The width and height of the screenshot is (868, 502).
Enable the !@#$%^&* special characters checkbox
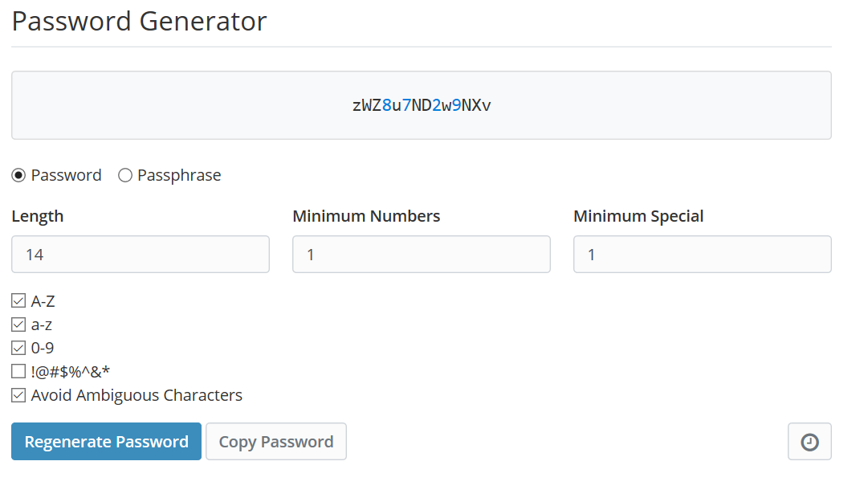[x=18, y=370]
